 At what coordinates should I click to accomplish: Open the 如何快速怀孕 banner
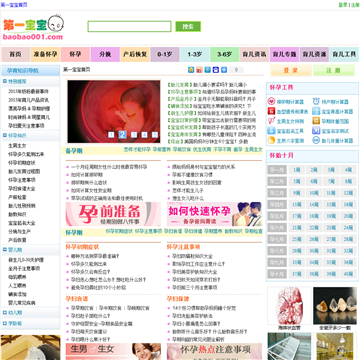214,214
